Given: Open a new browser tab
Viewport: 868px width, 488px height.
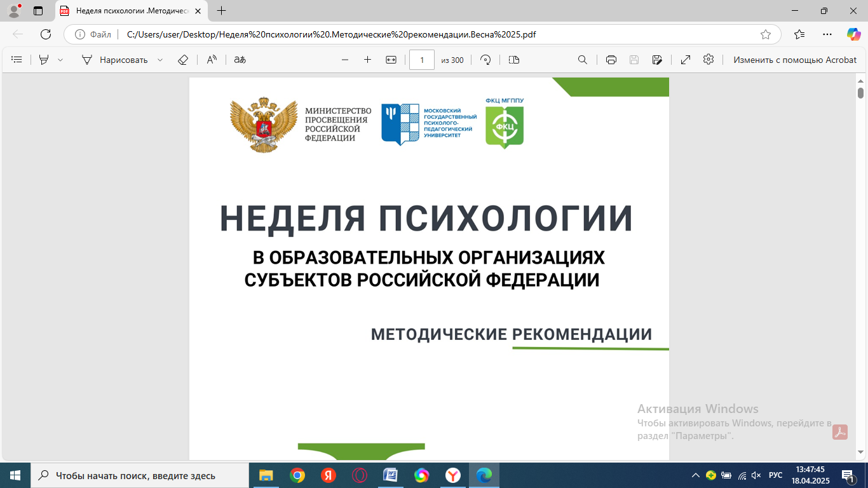Looking at the screenshot, I should 221,11.
